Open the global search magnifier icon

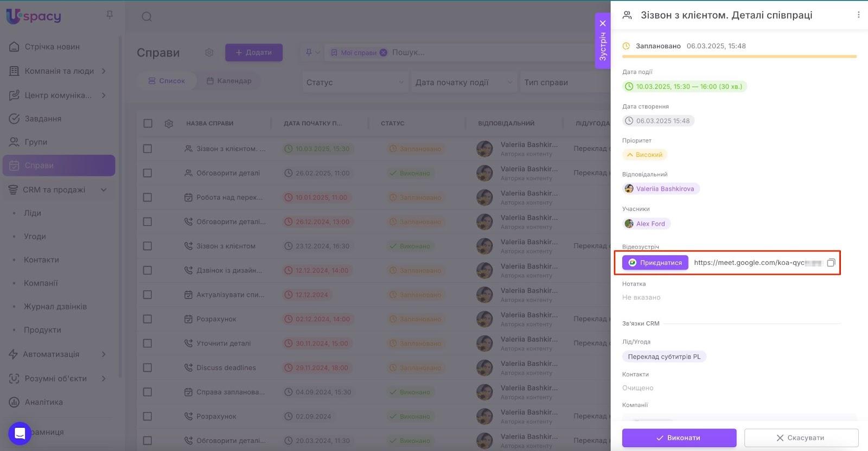pyautogui.click(x=146, y=17)
